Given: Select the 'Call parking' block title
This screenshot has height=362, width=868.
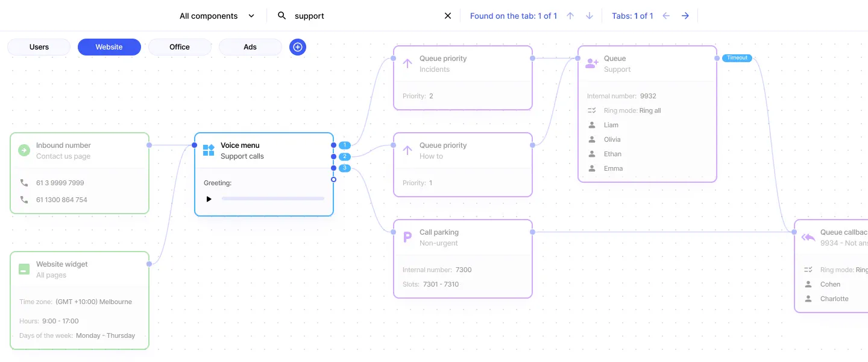Looking at the screenshot, I should (439, 232).
